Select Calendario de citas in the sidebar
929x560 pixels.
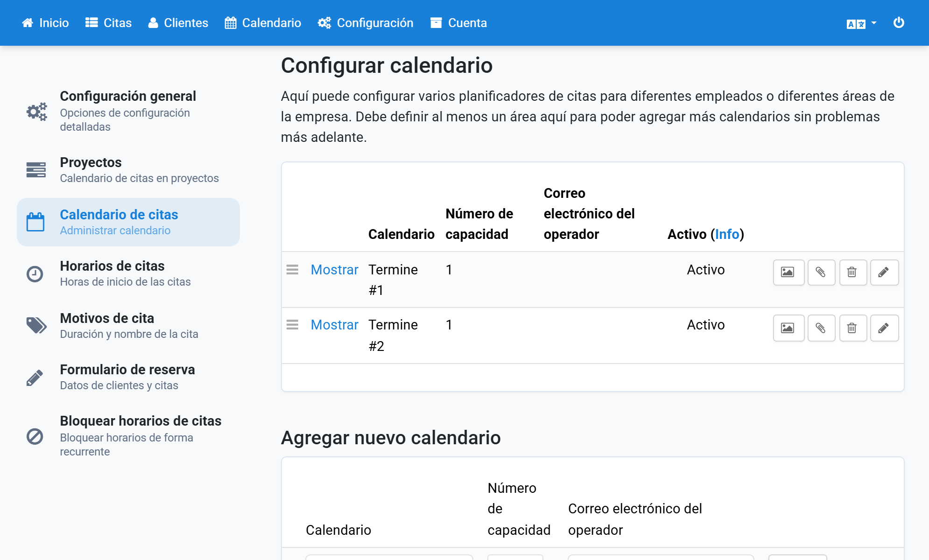(x=128, y=222)
